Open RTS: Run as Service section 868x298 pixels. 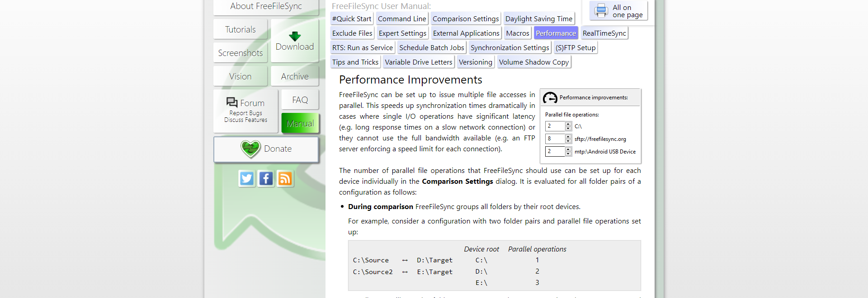click(363, 47)
